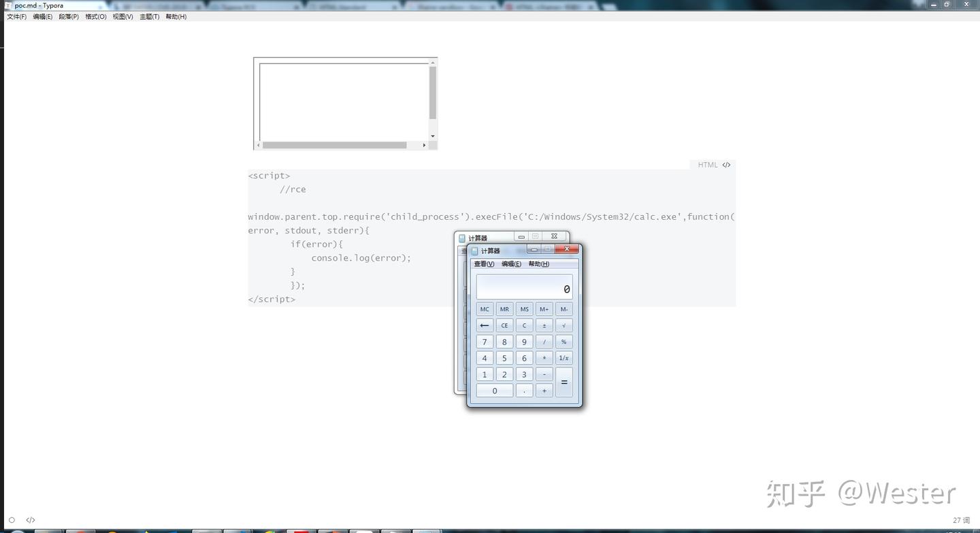Click the ± sign toggle button

[x=544, y=325]
